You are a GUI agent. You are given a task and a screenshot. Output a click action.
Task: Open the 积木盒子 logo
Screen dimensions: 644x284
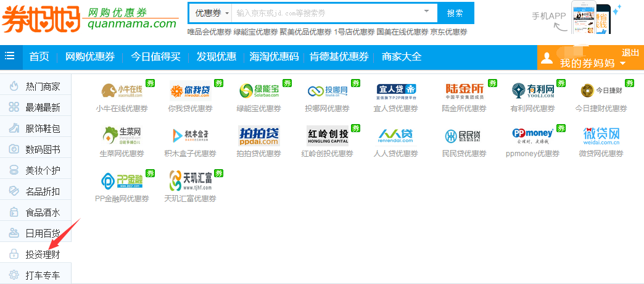(191, 136)
